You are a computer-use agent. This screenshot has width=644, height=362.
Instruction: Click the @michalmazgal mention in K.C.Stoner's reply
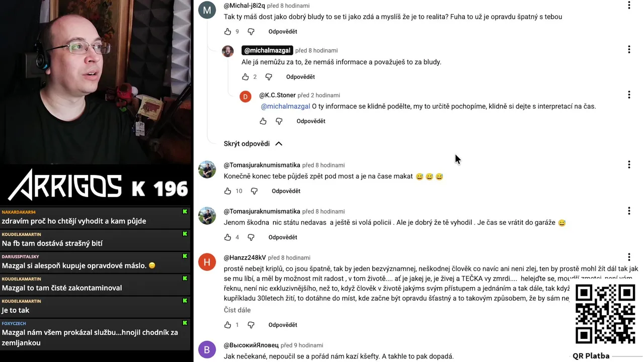(285, 106)
